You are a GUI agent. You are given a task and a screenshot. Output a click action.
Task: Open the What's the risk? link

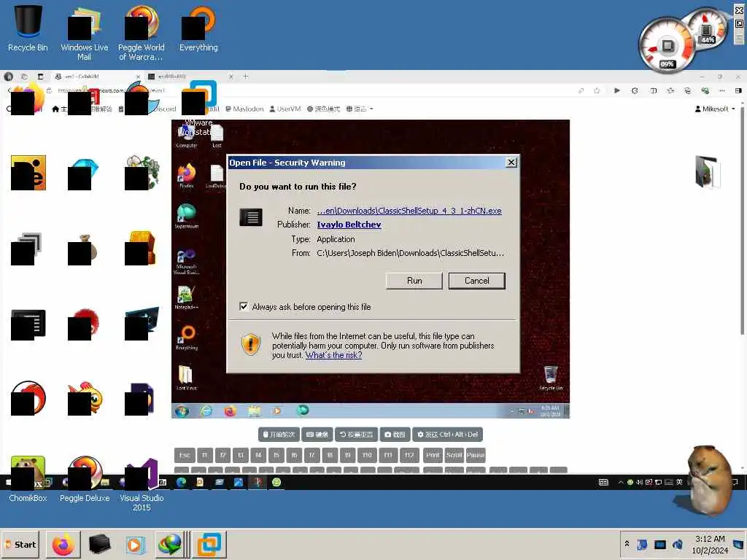coord(333,355)
